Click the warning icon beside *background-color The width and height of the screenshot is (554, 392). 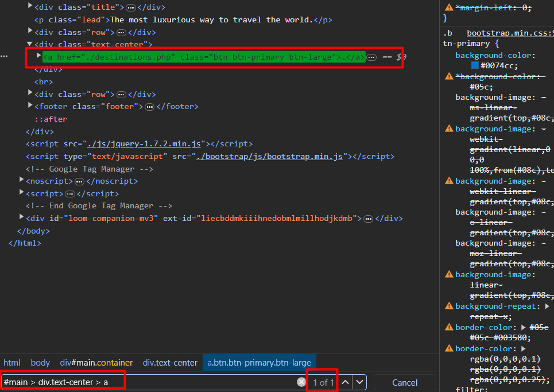coord(449,76)
